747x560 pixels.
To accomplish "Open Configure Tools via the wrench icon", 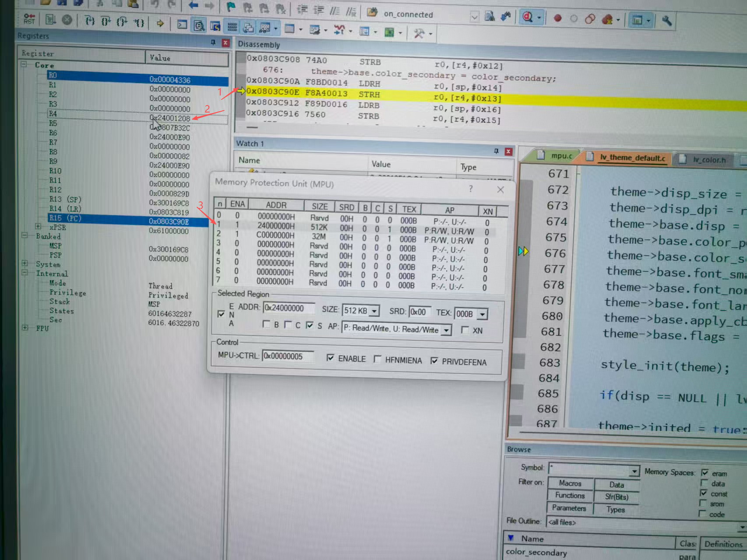I will coord(667,21).
